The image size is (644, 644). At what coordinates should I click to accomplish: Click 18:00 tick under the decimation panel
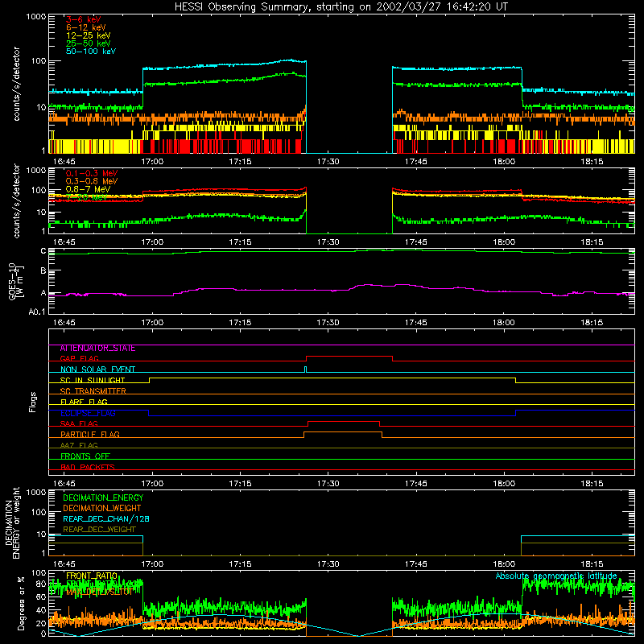pos(504,564)
